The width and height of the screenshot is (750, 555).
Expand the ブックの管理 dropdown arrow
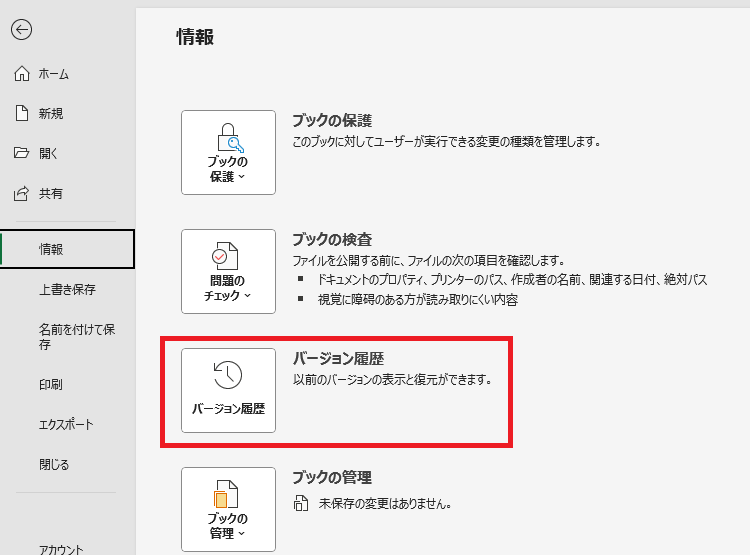[243, 534]
